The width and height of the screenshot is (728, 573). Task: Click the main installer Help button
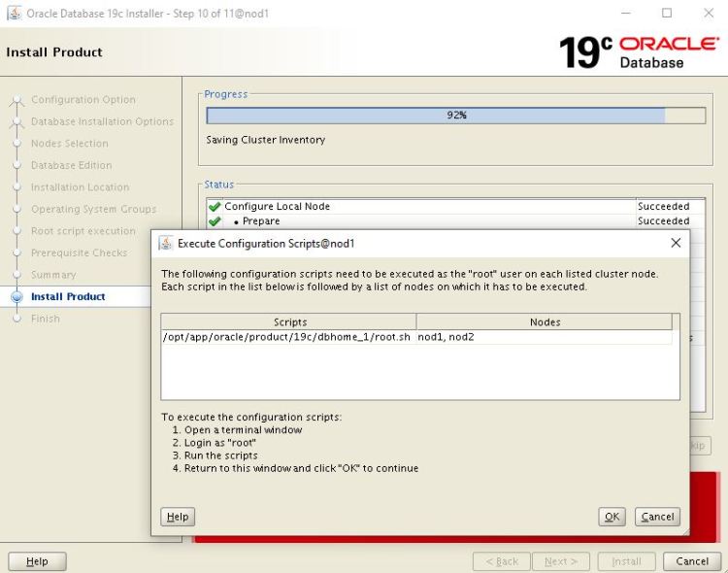coord(37,561)
